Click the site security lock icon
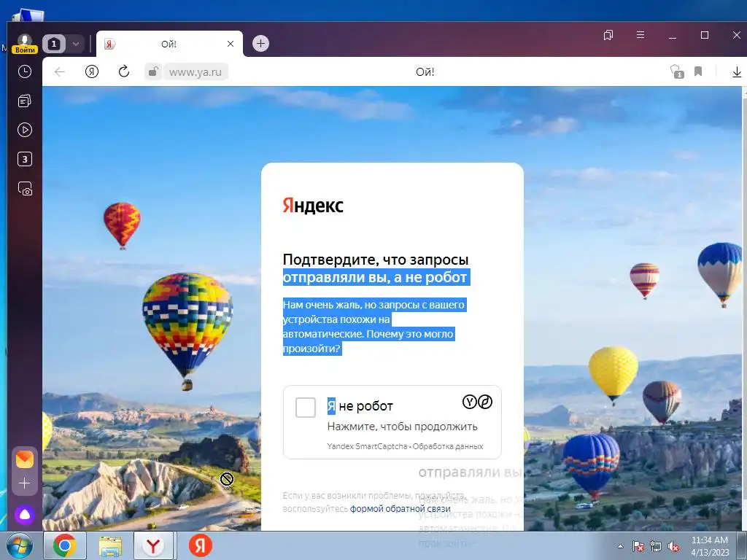Screen dimensions: 747x560 click(x=153, y=72)
